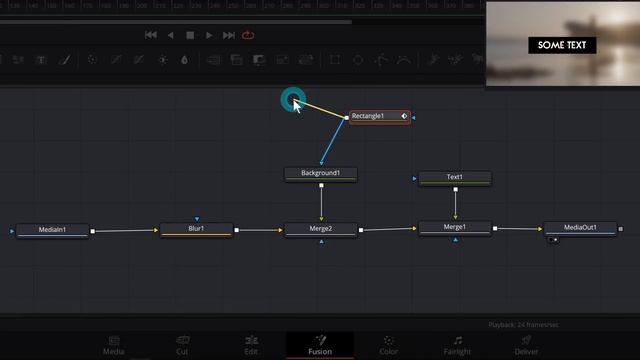640x360 pixels.
Task: Stop playback
Action: pos(190,36)
